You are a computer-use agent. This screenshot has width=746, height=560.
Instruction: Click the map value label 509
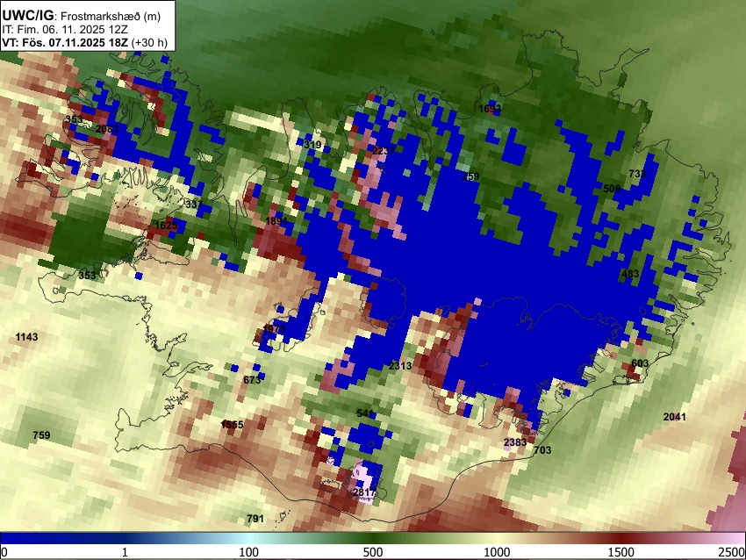(x=612, y=189)
